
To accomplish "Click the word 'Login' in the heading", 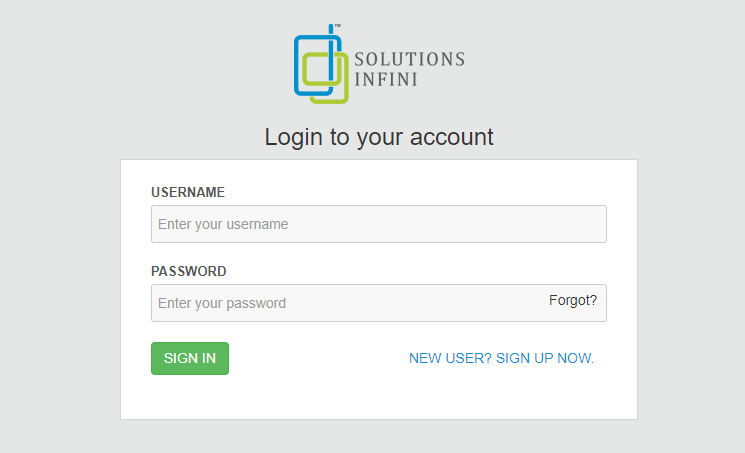I will [x=293, y=137].
